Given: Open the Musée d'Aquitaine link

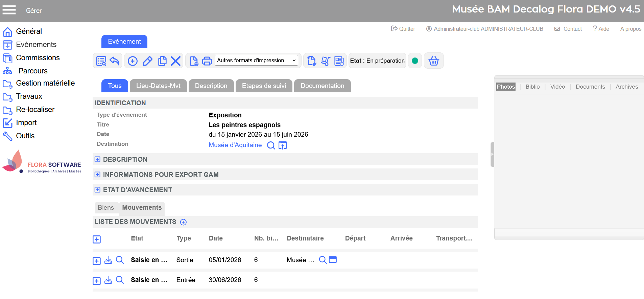Looking at the screenshot, I should coord(235,145).
